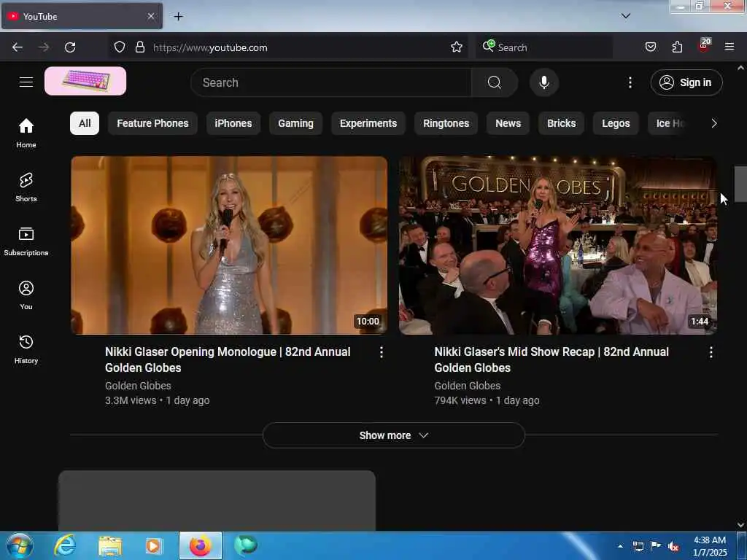Select the Feature Phones chip
This screenshot has width=747, height=560.
tap(152, 123)
